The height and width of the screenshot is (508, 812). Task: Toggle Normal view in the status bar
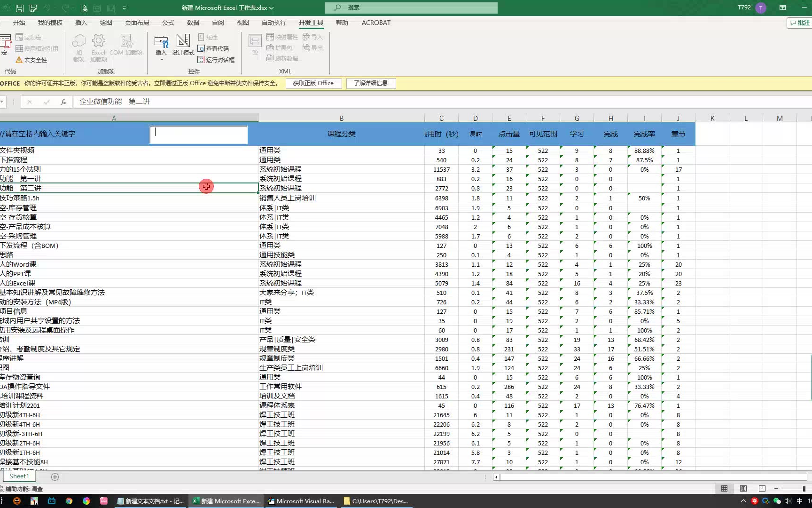point(724,488)
